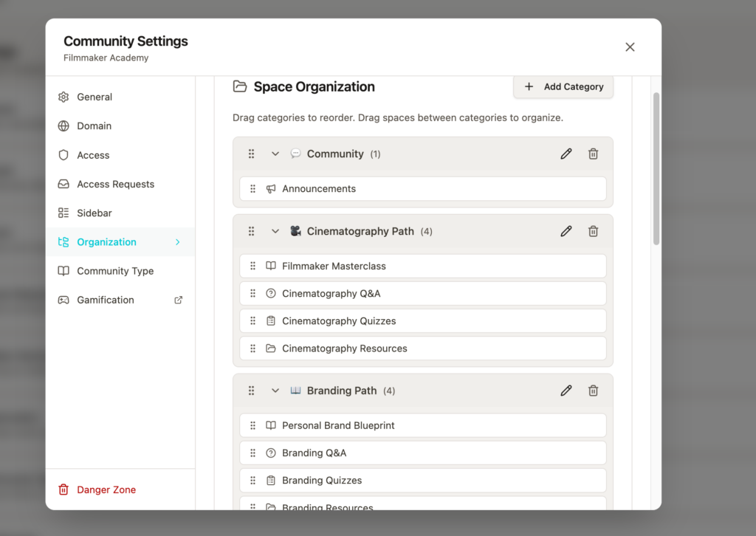756x536 pixels.
Task: Click the trash icon for Community category
Action: [593, 154]
